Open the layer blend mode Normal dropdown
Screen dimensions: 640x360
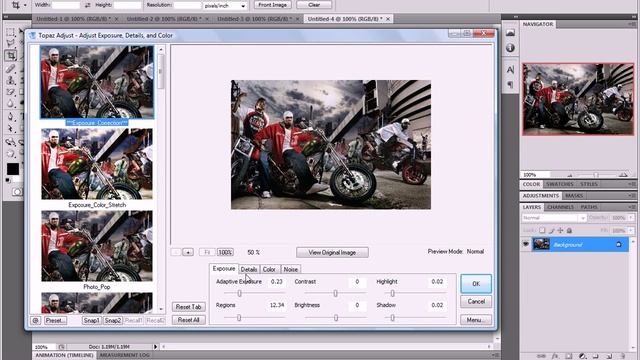point(554,218)
